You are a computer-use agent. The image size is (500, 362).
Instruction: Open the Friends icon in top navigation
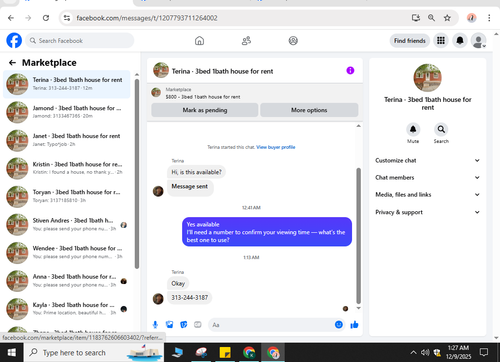[x=246, y=41]
